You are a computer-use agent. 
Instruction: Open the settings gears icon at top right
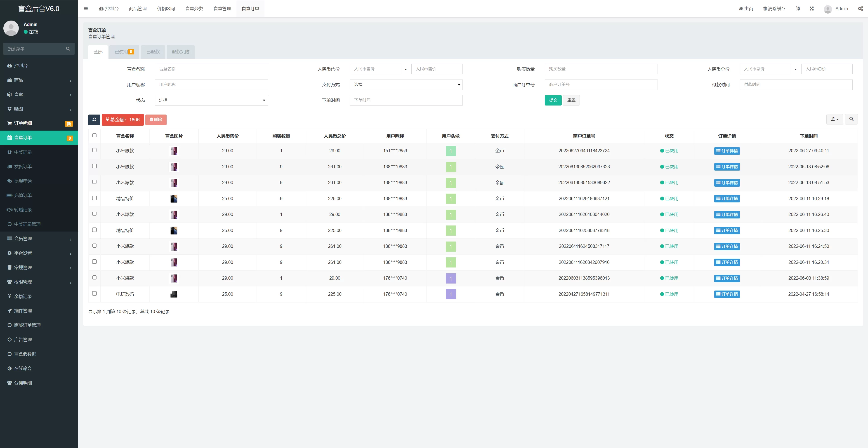point(860,9)
